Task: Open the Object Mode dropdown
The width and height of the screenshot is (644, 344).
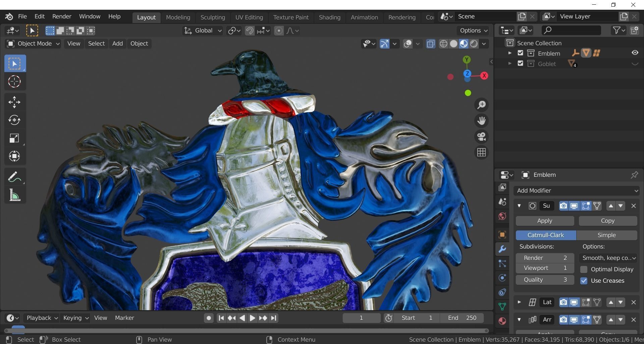Action: (33, 44)
